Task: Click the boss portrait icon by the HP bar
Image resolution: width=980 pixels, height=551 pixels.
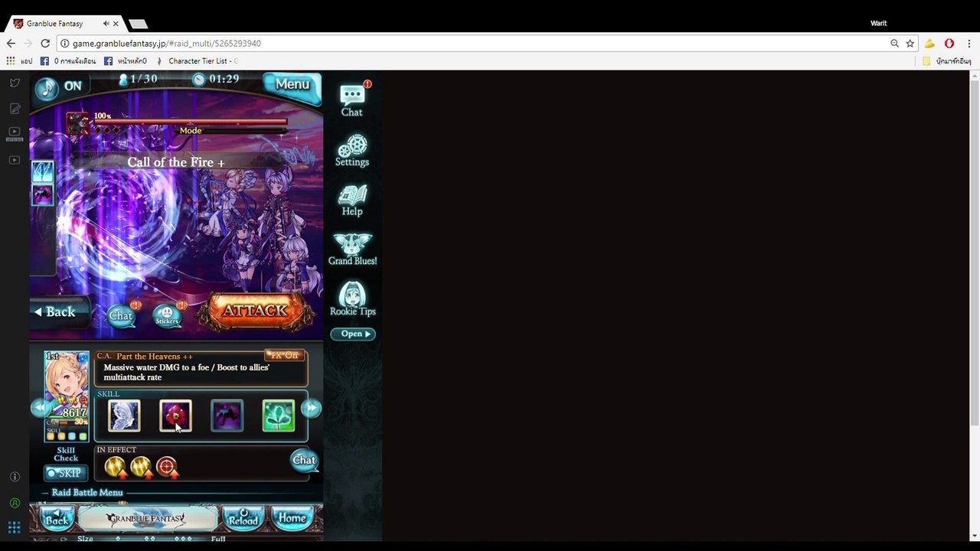Action: tap(77, 123)
